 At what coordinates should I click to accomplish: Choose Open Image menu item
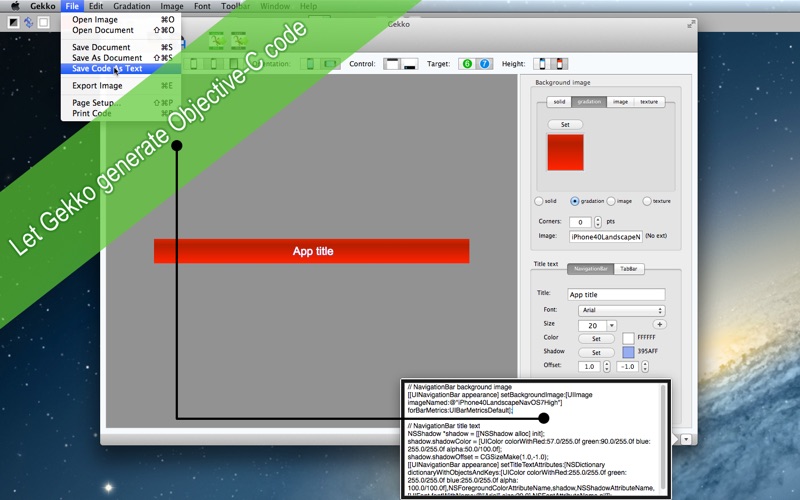click(121, 19)
